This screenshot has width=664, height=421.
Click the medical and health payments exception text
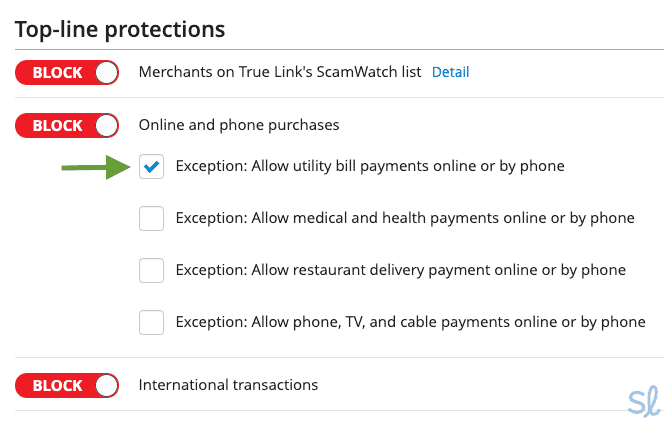(405, 218)
